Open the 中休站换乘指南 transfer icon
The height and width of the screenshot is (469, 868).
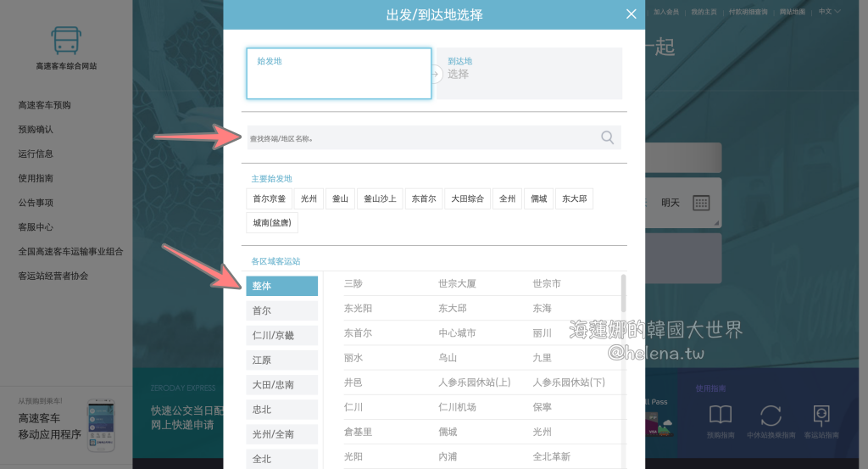[771, 416]
